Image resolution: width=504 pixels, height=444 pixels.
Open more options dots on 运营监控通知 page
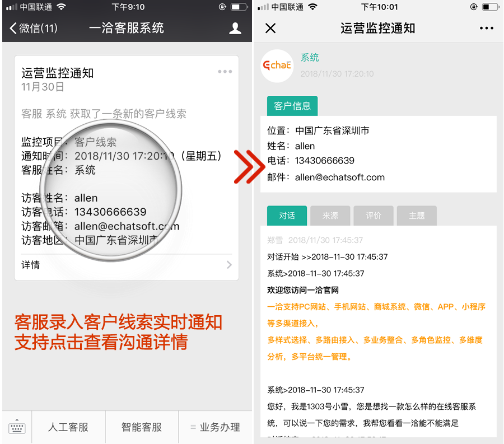tap(486, 28)
